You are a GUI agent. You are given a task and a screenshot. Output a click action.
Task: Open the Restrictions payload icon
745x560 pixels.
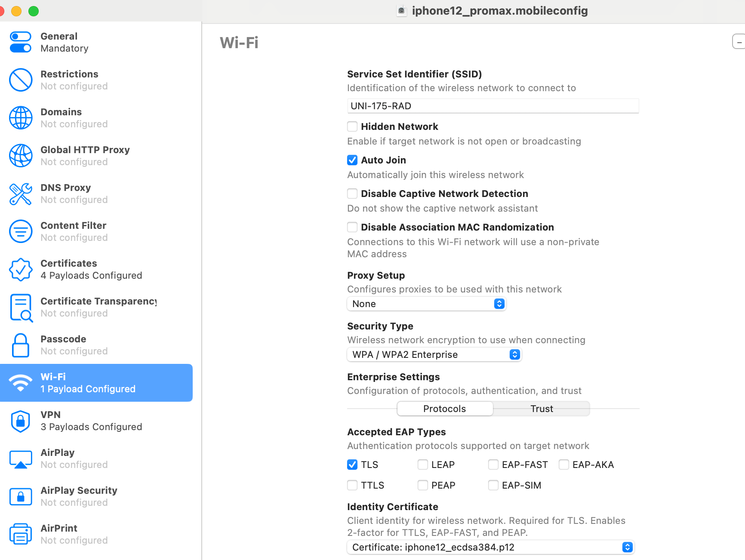click(21, 80)
